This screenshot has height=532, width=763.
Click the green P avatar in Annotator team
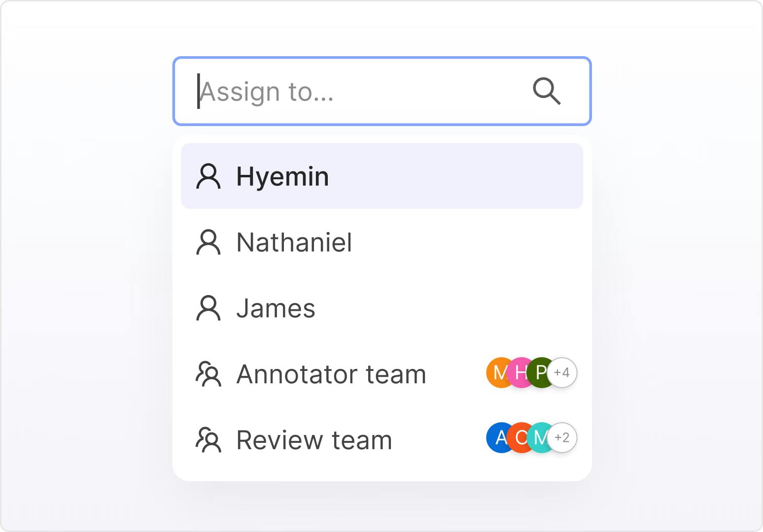click(x=539, y=373)
